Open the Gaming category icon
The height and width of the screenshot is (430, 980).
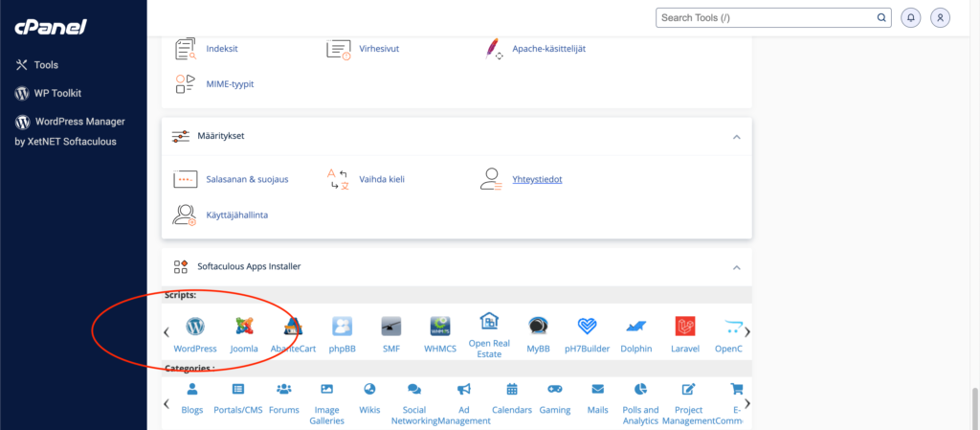click(555, 389)
